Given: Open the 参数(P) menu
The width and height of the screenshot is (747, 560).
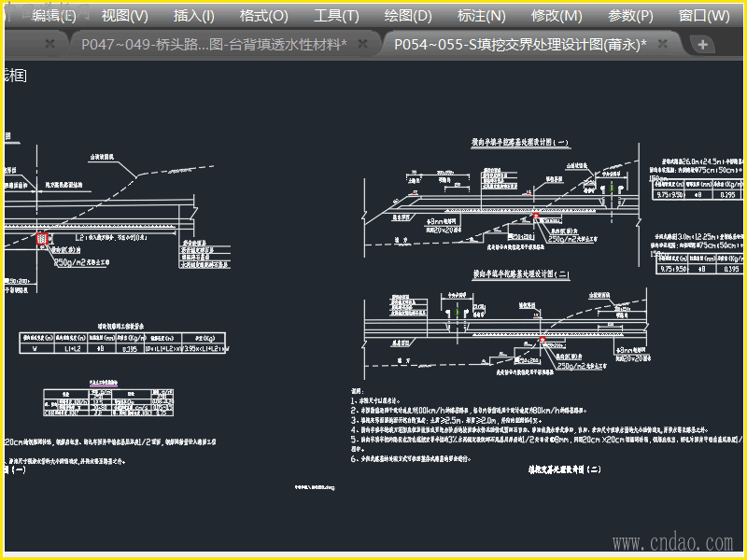Looking at the screenshot, I should point(630,16).
